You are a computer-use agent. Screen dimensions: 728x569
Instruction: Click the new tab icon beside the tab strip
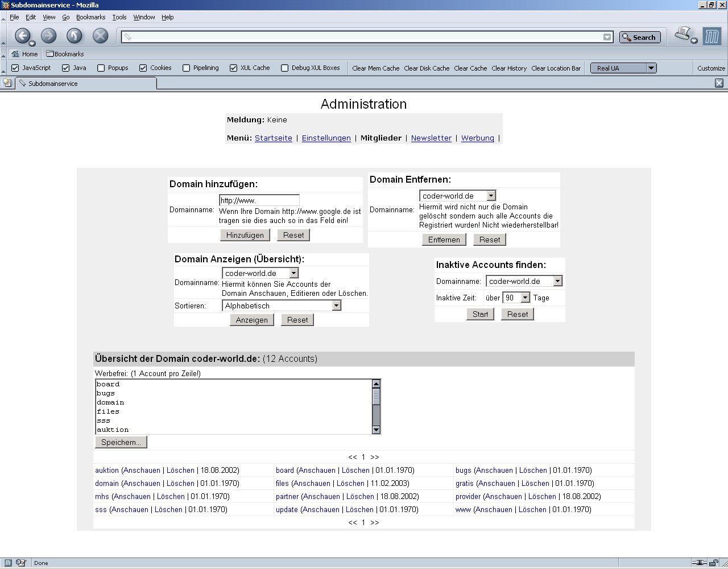pos(7,83)
